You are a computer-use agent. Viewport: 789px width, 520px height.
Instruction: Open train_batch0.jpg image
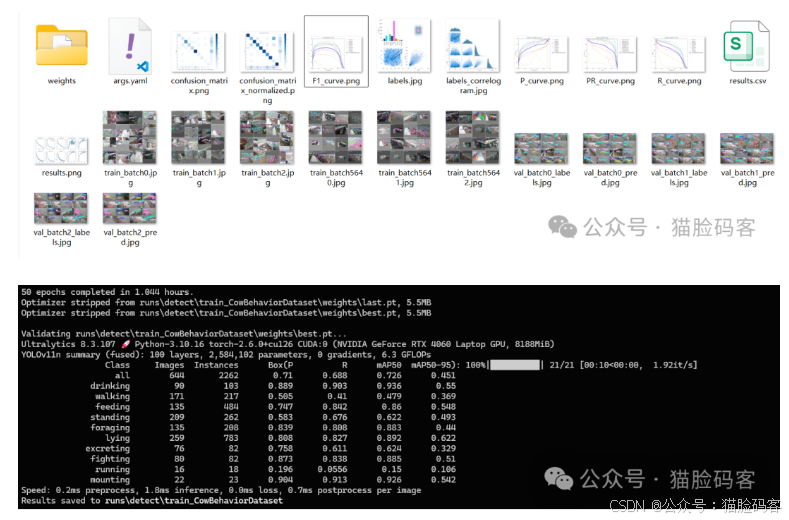tap(130, 137)
